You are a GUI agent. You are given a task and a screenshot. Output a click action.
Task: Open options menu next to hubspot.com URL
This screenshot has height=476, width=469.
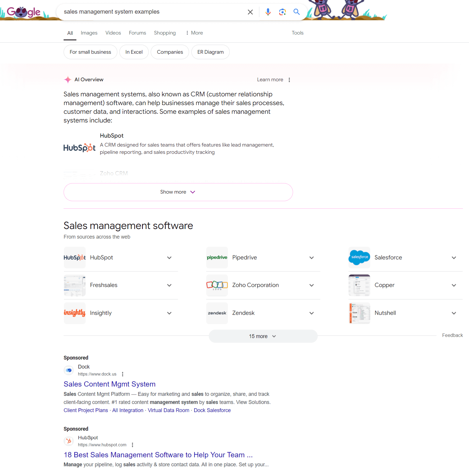tap(132, 445)
